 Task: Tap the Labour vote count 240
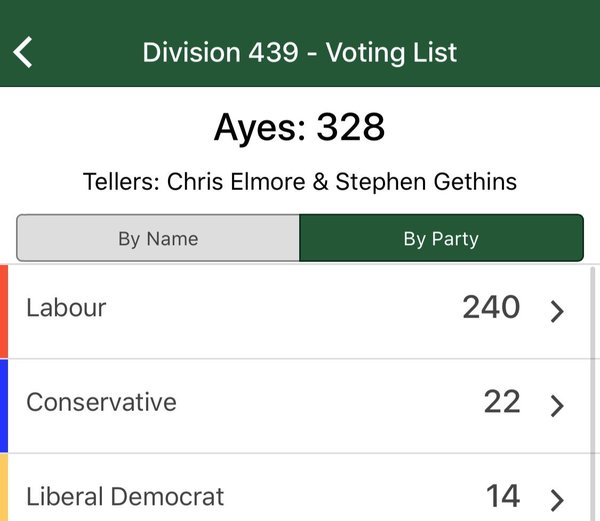coord(491,308)
